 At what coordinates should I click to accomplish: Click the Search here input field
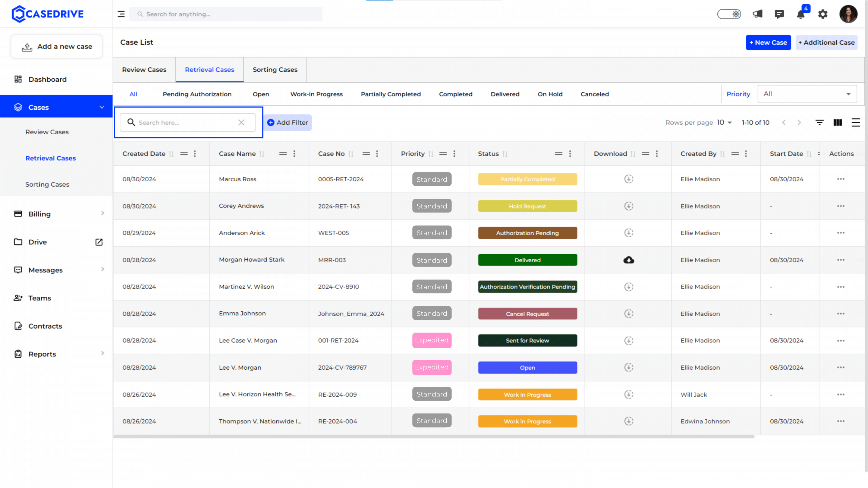pos(187,123)
